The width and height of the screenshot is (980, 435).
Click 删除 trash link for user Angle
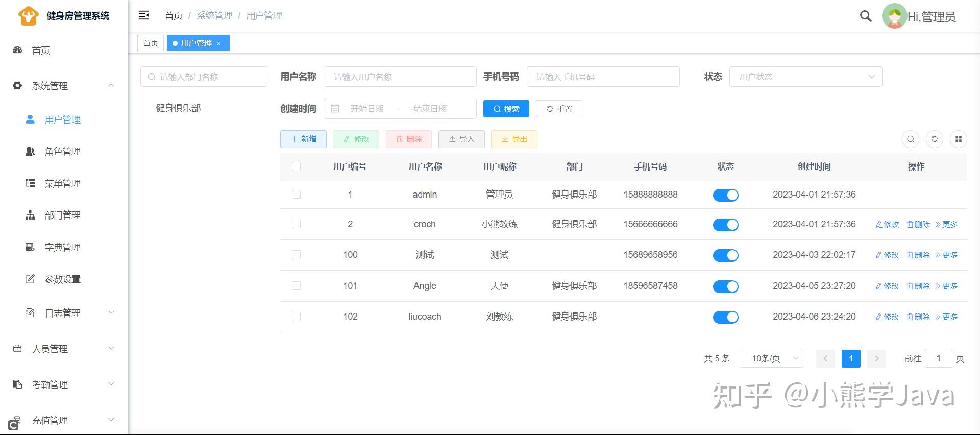(918, 286)
